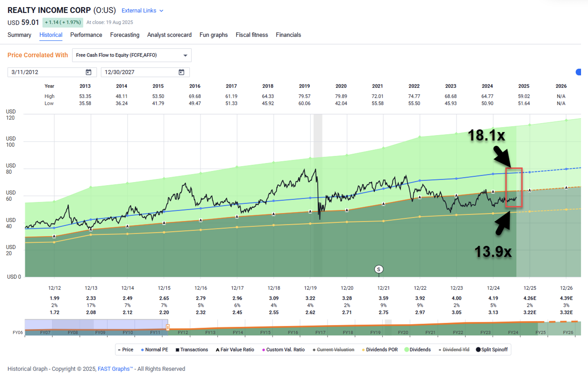Click the 2020 Low value 42.04
The width and height of the screenshot is (588, 380).
pos(341,103)
